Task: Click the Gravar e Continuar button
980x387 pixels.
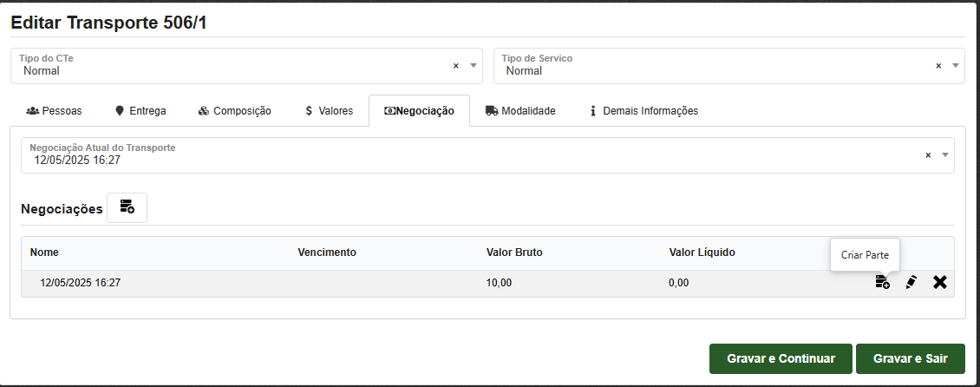Action: (x=781, y=358)
